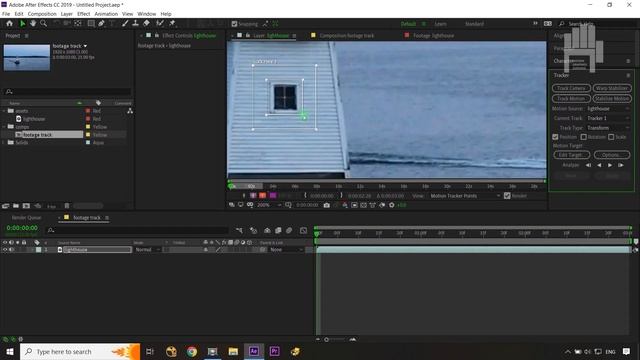
Task: Open Graph Editor icon in timeline
Action: [x=303, y=231]
